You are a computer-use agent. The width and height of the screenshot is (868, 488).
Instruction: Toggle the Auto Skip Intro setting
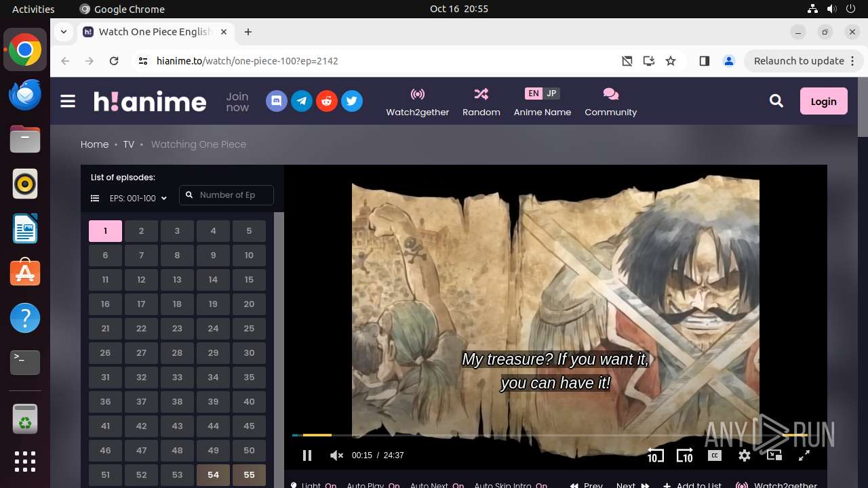(x=511, y=485)
